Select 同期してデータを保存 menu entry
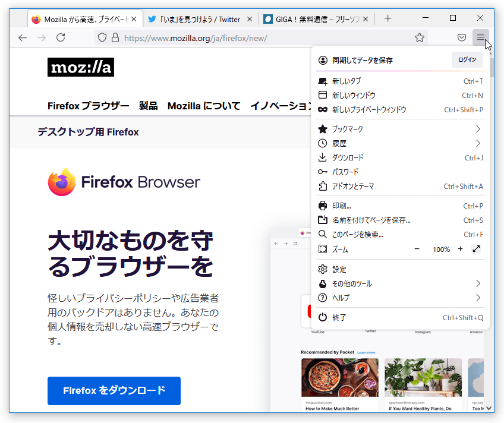The width and height of the screenshot is (504, 423). click(x=363, y=61)
